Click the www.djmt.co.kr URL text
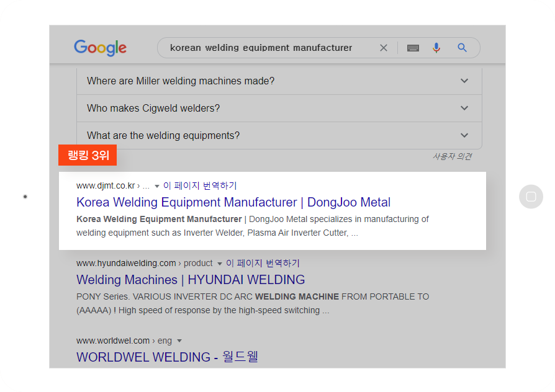Viewport: 555px width, 392px height. tap(106, 185)
